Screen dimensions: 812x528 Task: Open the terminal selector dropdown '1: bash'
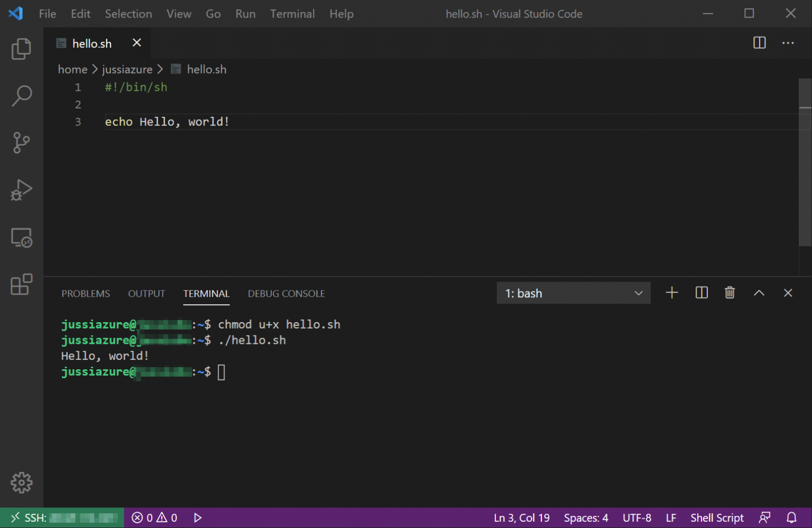click(x=573, y=293)
